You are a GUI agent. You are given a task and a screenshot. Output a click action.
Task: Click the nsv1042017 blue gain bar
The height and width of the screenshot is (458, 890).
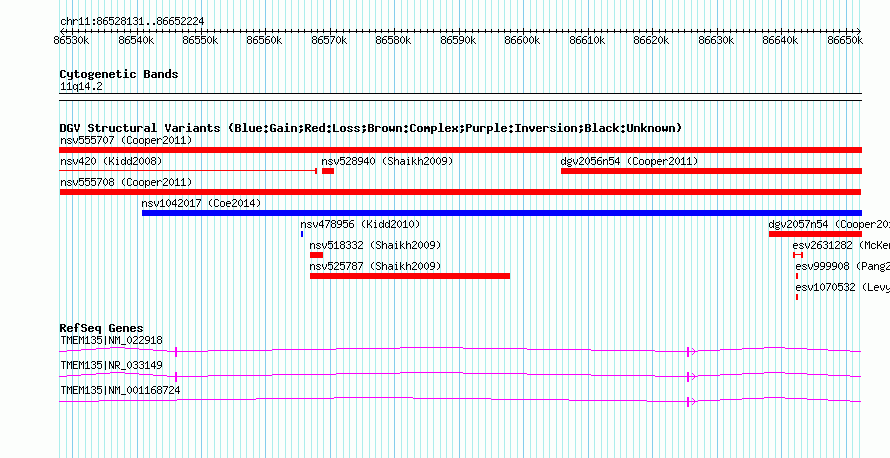coord(502,213)
